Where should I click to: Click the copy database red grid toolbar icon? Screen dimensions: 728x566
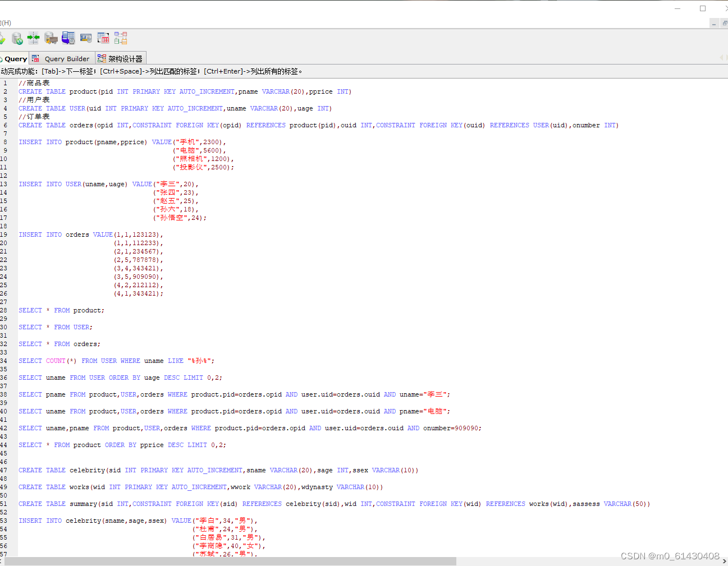click(x=103, y=38)
